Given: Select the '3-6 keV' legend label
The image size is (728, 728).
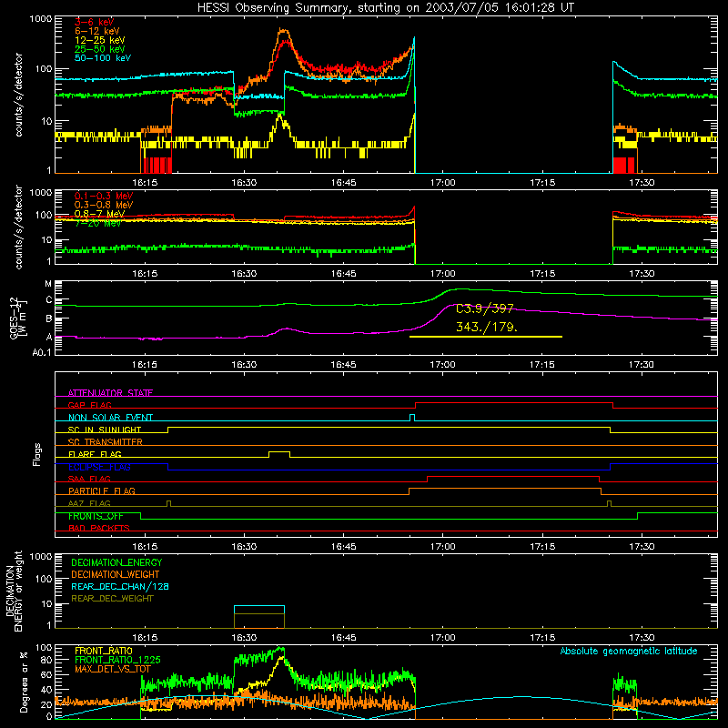Looking at the screenshot, I should (95, 22).
